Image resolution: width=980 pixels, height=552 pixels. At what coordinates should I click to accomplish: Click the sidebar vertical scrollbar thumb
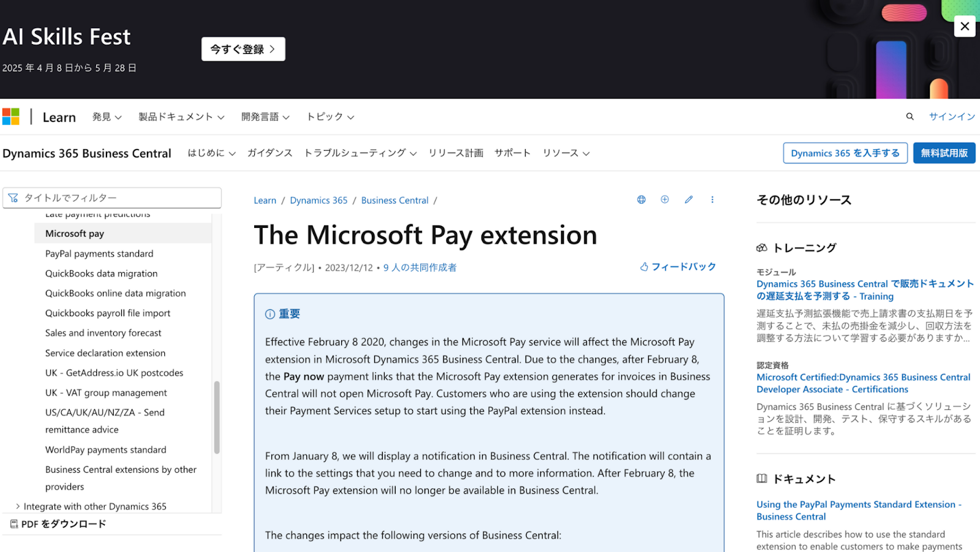coord(216,417)
